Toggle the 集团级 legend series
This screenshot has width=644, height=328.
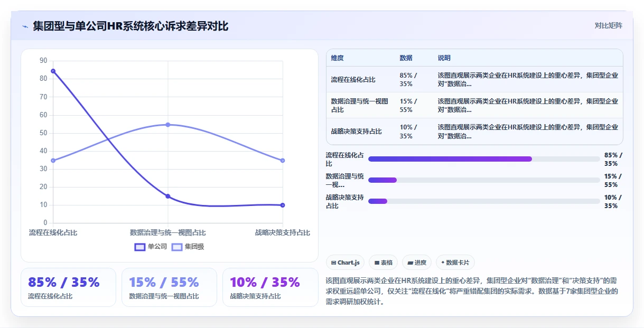[188, 247]
